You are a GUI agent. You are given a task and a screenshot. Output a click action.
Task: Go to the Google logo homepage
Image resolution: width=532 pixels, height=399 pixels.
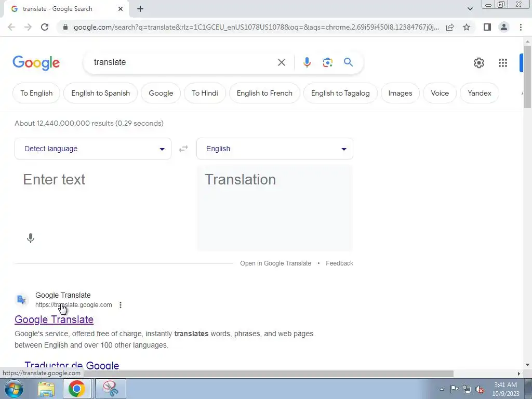point(36,63)
